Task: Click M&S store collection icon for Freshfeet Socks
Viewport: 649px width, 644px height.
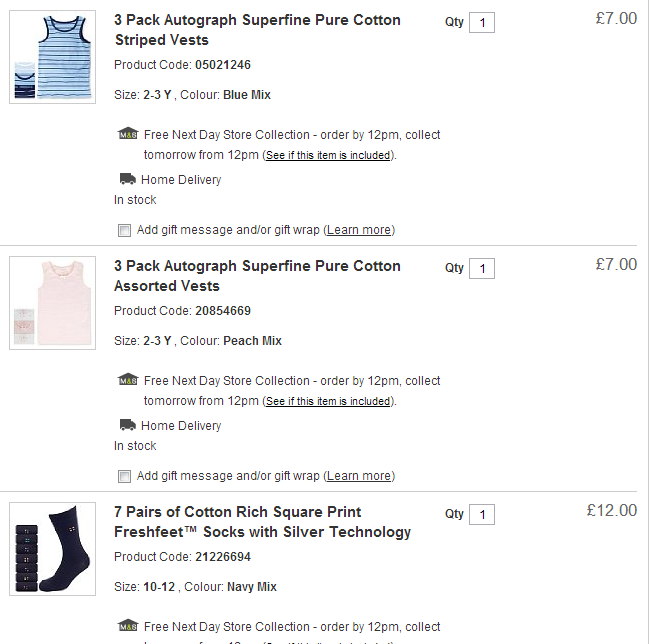Action: pos(127,626)
